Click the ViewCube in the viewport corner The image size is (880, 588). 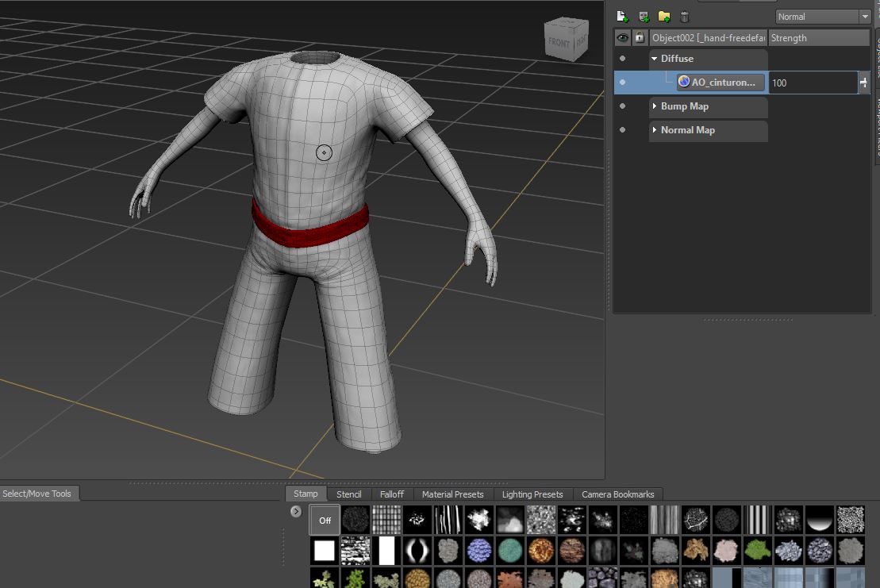pos(567,39)
